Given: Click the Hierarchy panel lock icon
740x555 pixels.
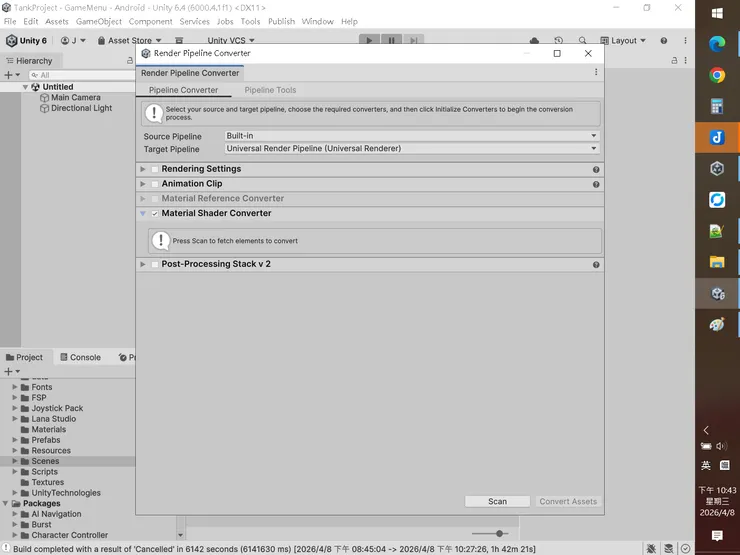Looking at the screenshot, I should point(130,60).
